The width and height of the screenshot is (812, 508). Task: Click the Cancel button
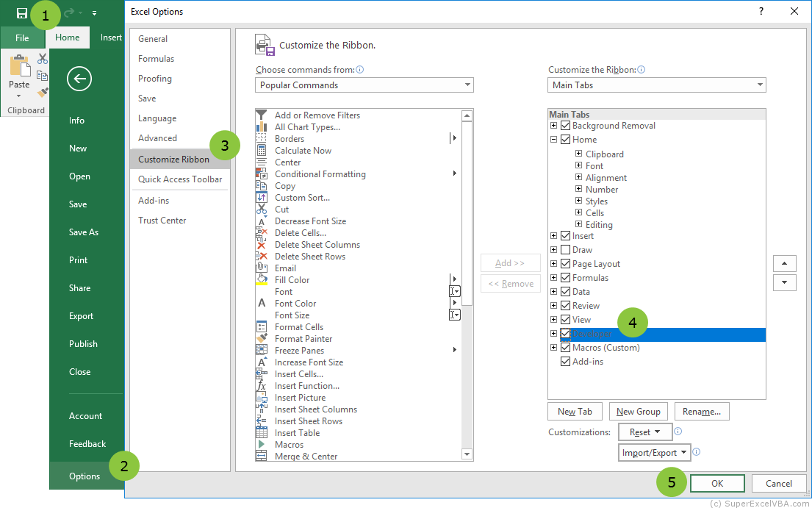pyautogui.click(x=779, y=483)
